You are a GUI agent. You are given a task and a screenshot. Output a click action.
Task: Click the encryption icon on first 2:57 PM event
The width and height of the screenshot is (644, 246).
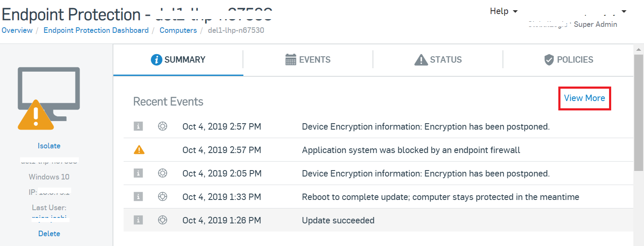pyautogui.click(x=162, y=126)
